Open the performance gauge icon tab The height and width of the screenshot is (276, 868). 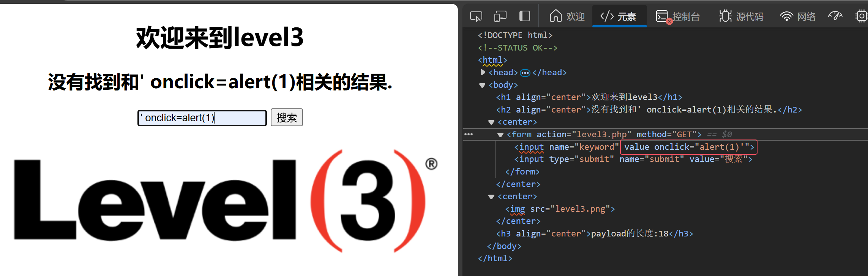pyautogui.click(x=835, y=16)
